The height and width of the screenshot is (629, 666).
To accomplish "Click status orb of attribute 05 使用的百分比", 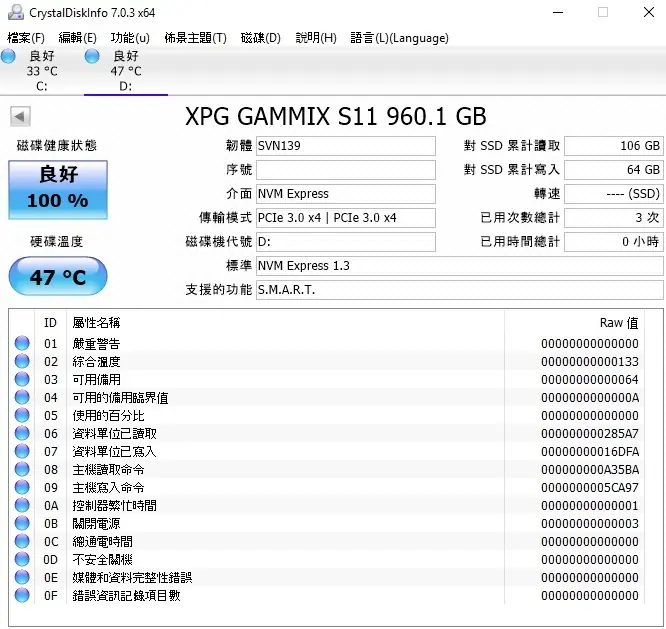I will pyautogui.click(x=22, y=415).
